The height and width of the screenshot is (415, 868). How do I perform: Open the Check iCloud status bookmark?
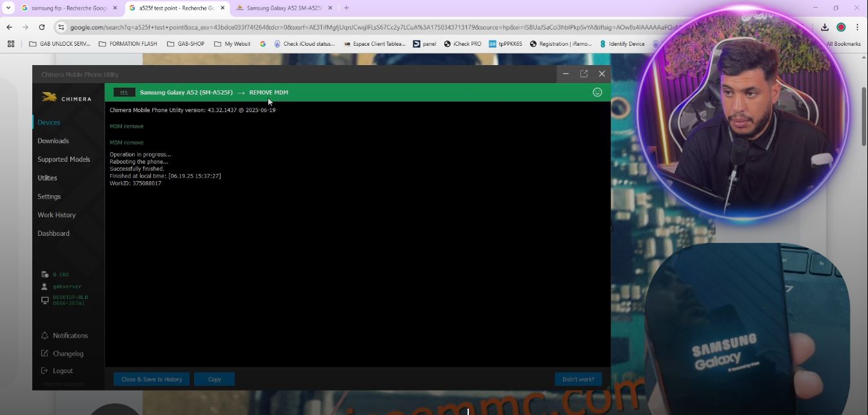[x=304, y=44]
